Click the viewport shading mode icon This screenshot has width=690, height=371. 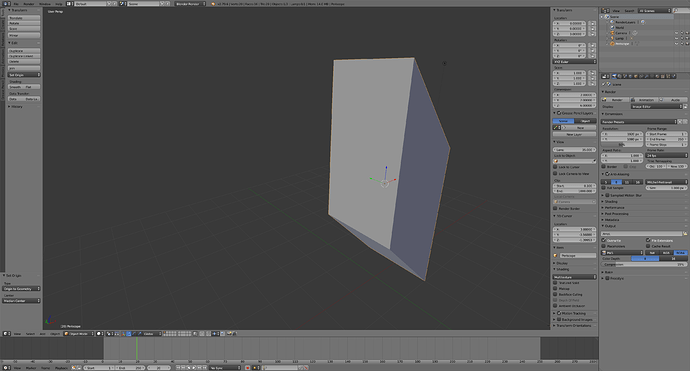coord(99,334)
